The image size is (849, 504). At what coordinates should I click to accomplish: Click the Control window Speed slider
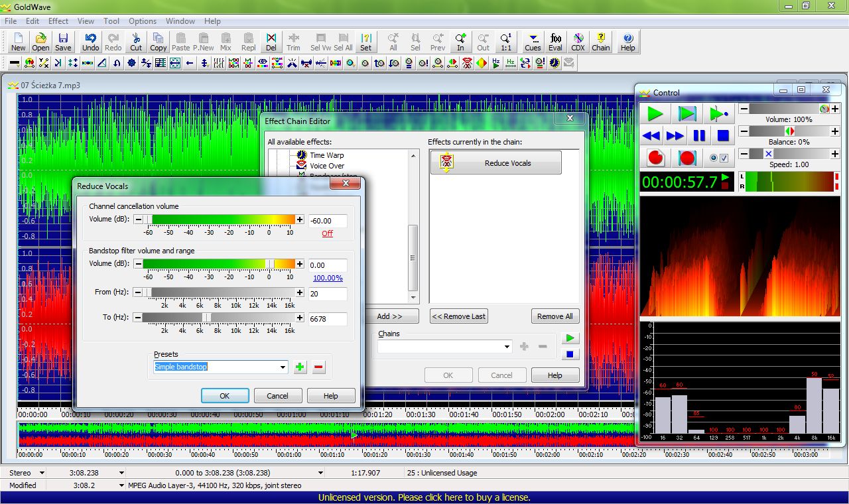[789, 154]
